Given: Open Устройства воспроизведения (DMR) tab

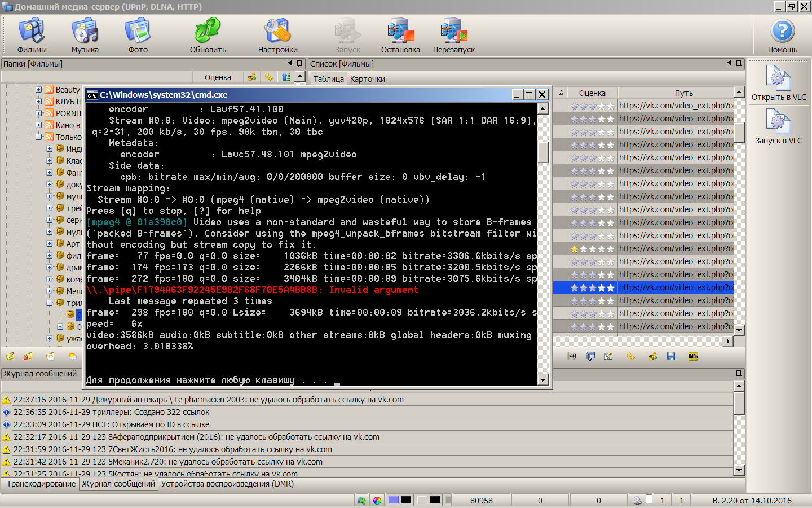Looking at the screenshot, I should 227,484.
